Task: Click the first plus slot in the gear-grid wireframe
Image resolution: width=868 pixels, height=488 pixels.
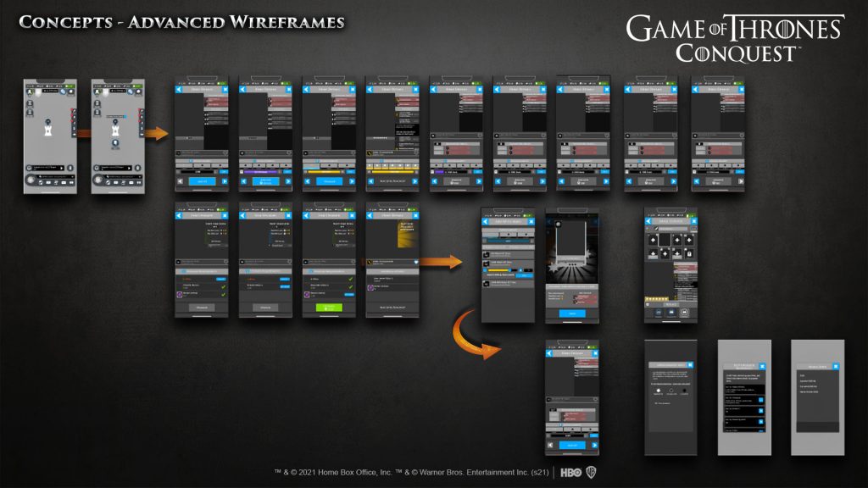Action: pos(654,240)
